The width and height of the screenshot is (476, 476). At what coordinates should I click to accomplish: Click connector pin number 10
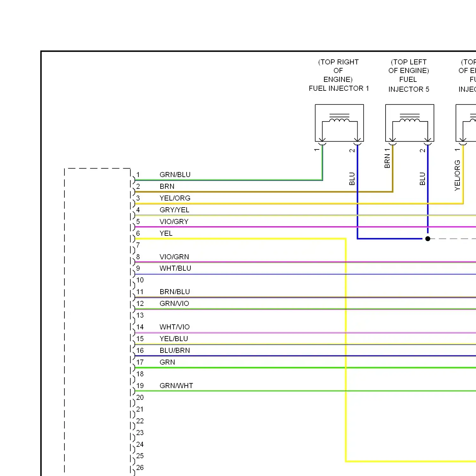coord(140,280)
